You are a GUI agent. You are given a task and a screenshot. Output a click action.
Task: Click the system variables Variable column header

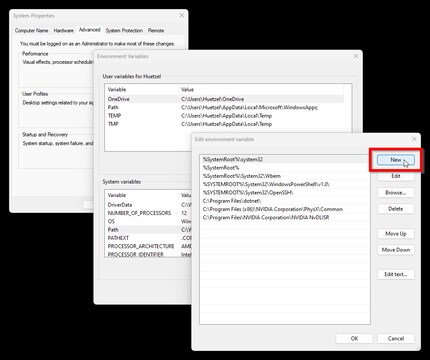pyautogui.click(x=142, y=195)
